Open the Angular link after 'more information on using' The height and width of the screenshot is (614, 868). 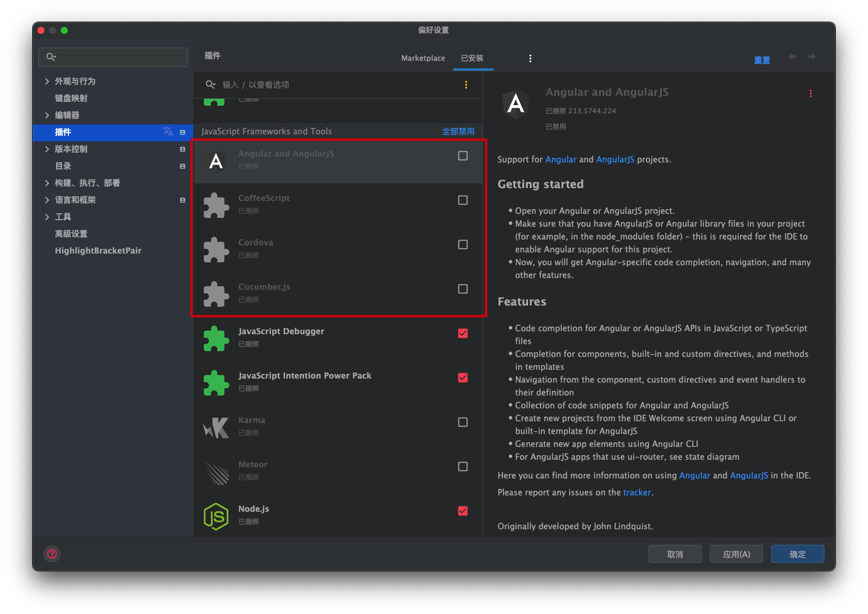pyautogui.click(x=695, y=476)
